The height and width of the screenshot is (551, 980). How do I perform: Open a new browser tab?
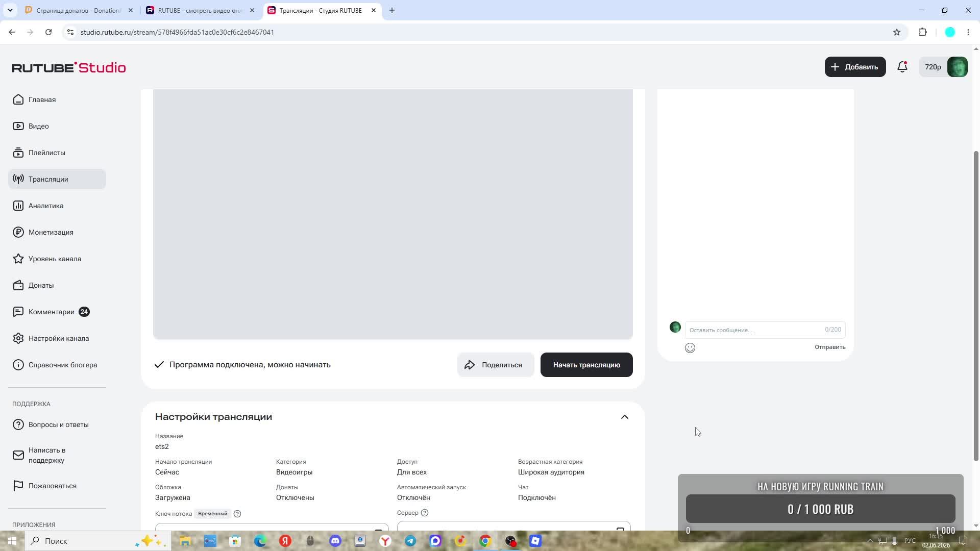(x=392, y=10)
